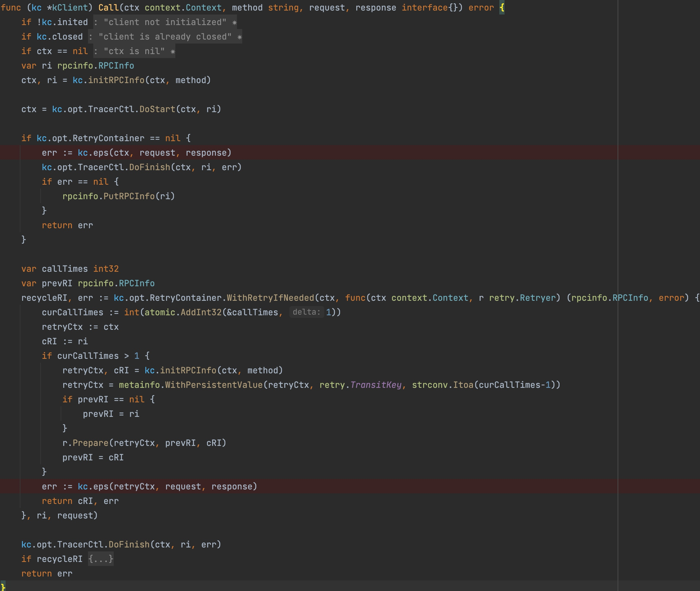The width and height of the screenshot is (700, 591).
Task: Click the WithRetryIfNeeded method name
Action: (x=270, y=298)
